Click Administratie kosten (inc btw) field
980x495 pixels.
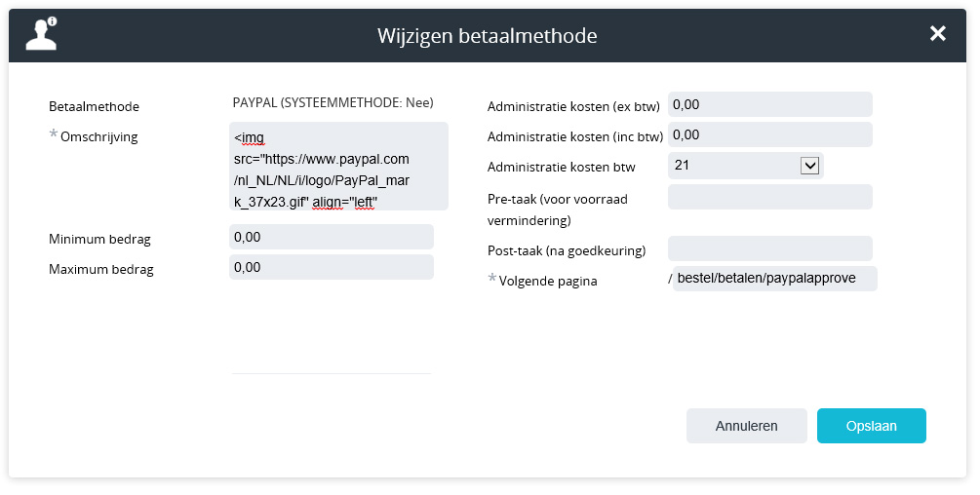(x=770, y=134)
